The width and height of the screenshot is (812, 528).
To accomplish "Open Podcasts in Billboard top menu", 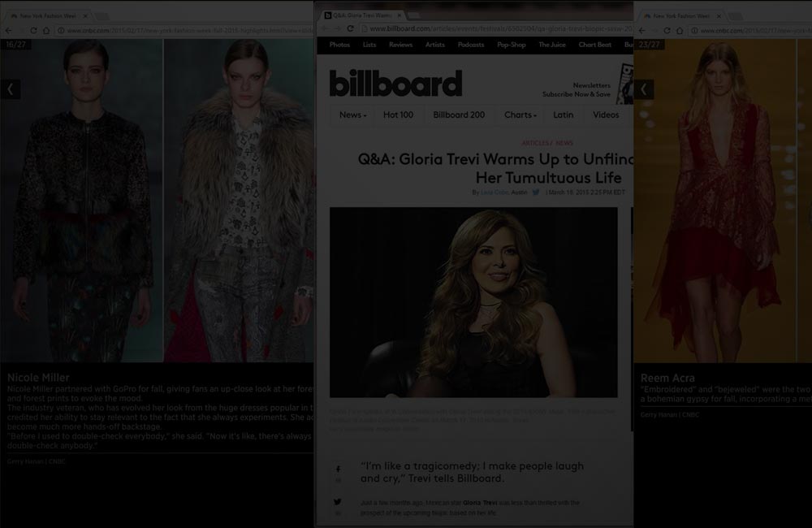I will 471,45.
